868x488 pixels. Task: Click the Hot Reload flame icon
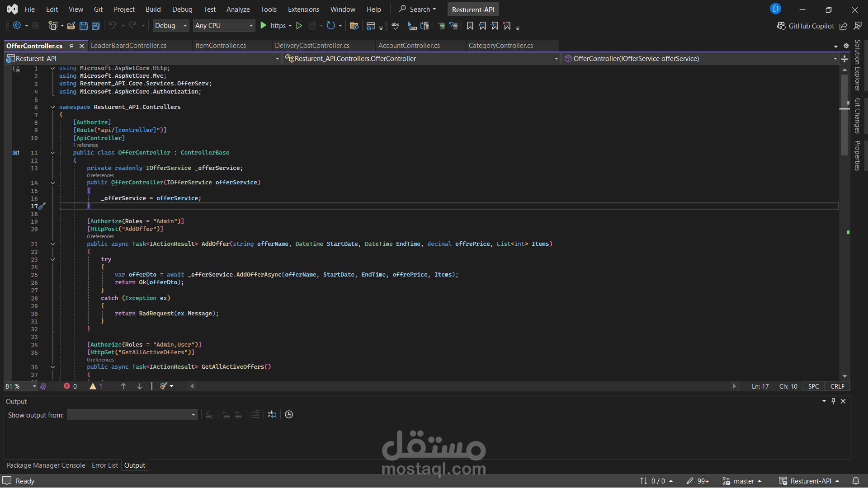click(x=312, y=26)
